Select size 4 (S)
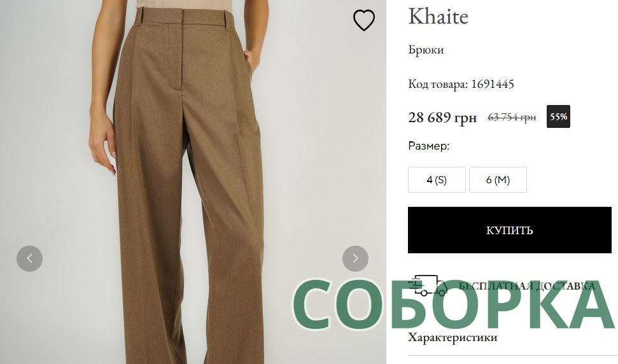618x364 pixels. [x=437, y=179]
